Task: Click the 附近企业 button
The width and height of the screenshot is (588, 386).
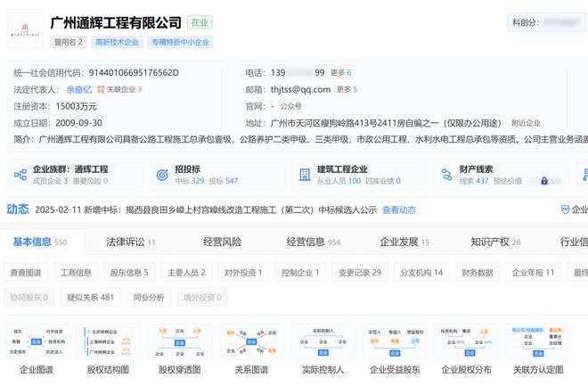Action: [526, 123]
